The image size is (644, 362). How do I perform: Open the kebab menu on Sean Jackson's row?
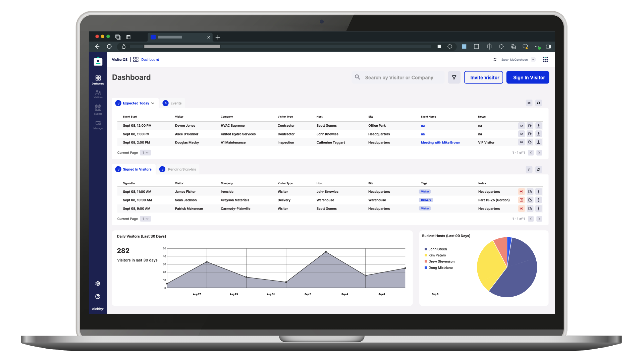[x=539, y=200]
